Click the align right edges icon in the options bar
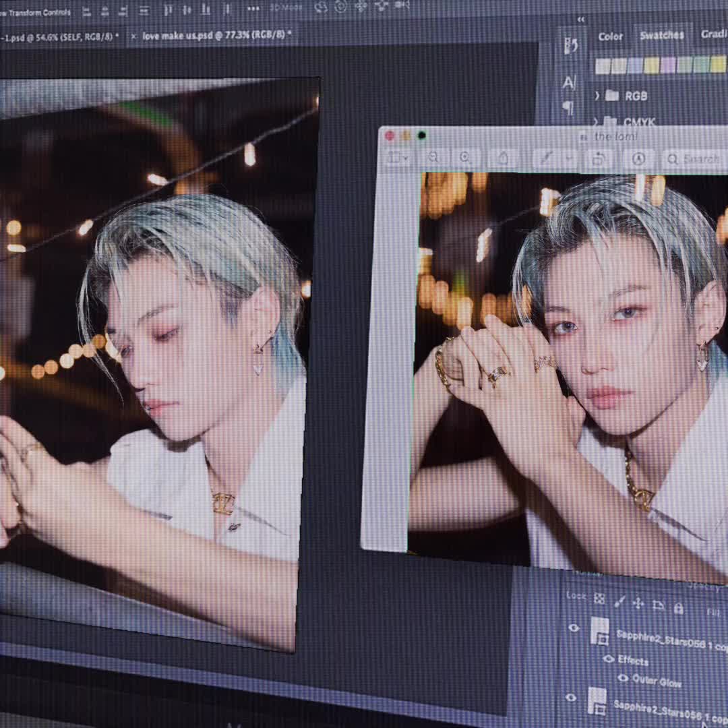 pyautogui.click(x=123, y=11)
